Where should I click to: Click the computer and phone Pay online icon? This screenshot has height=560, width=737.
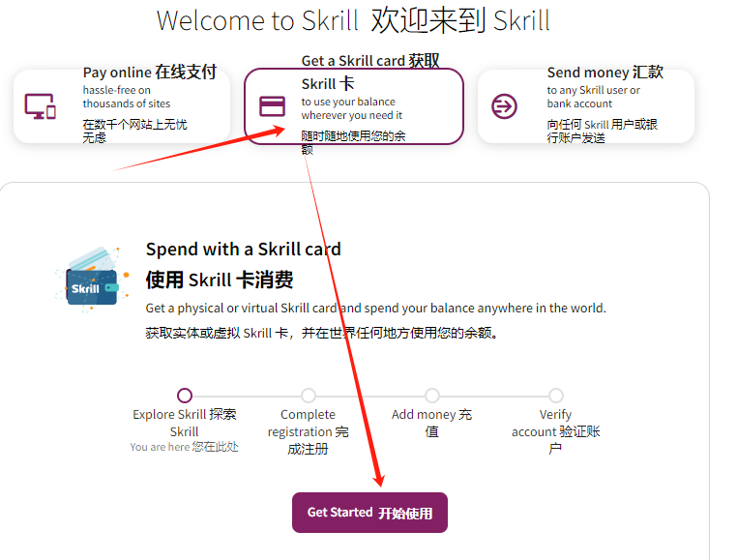(x=40, y=106)
